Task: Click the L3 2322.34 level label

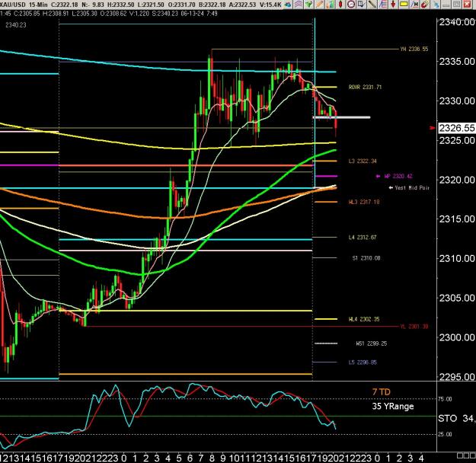Action: pos(363,161)
